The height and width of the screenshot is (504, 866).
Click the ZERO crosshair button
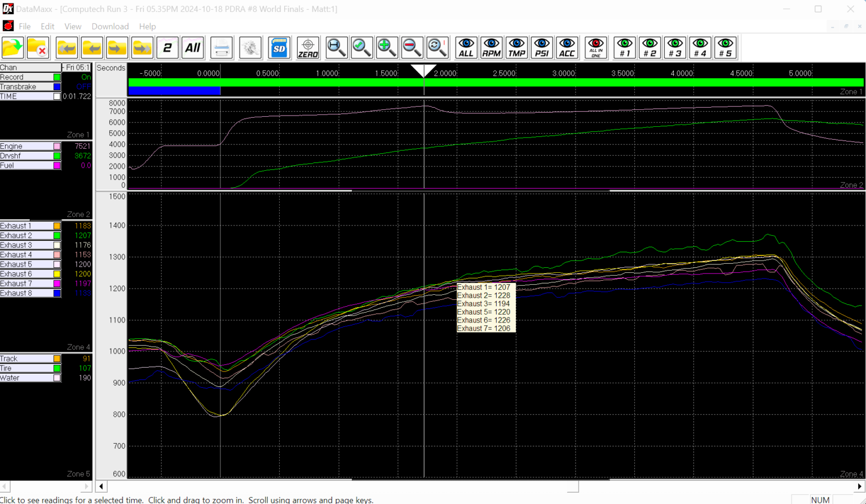tap(308, 48)
